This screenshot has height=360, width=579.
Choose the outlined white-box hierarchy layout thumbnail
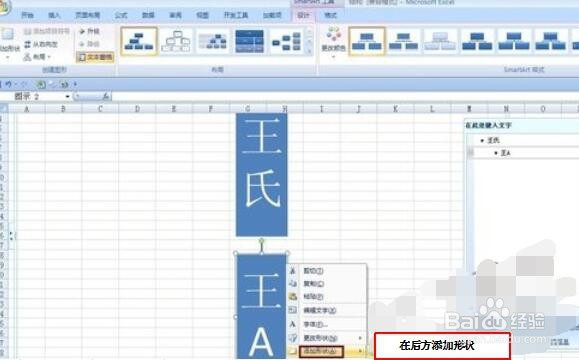pos(176,41)
